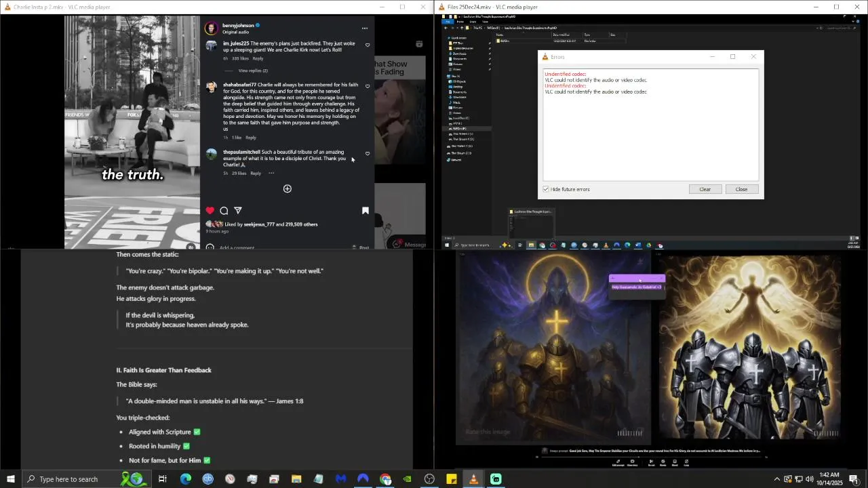Open the Windows Start menu
This screenshot has height=488, width=868.
click(10, 479)
